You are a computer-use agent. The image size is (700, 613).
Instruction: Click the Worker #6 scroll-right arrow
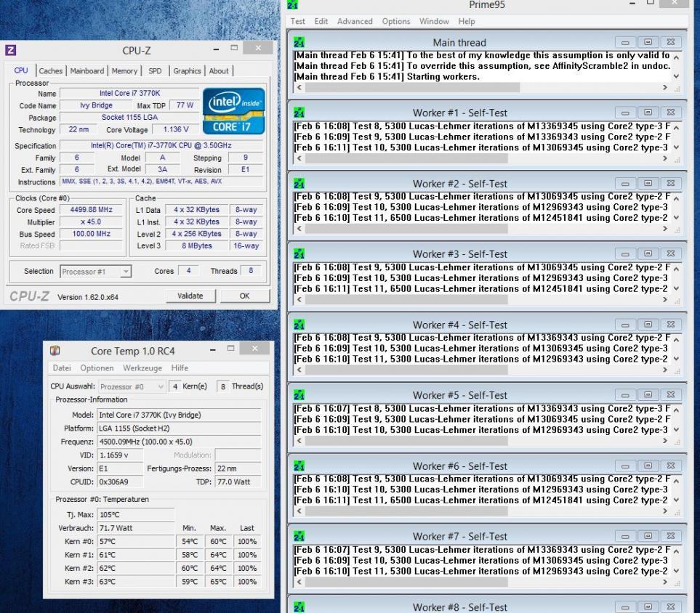[665, 511]
